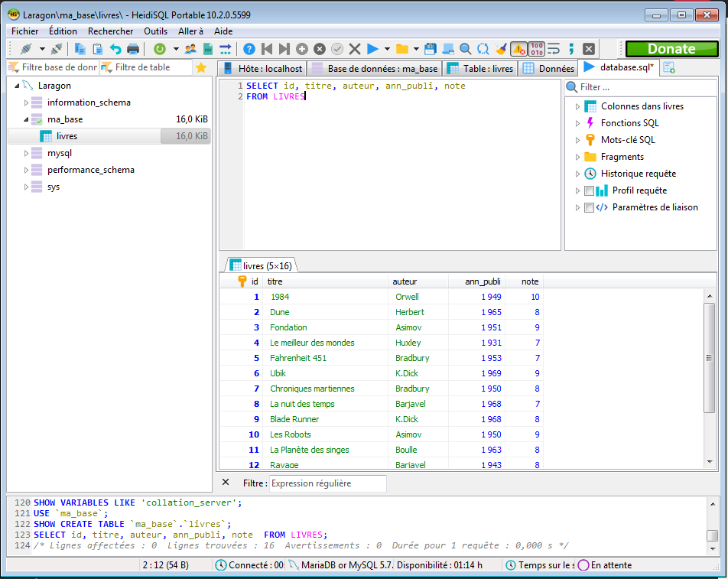
Task: Click the delete row circle-x icon
Action: pos(320,49)
